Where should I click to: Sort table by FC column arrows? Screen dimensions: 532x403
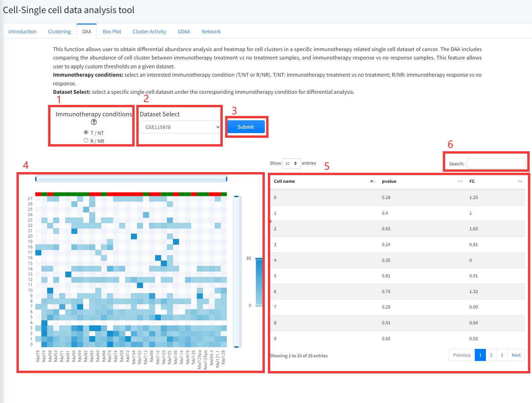pos(520,182)
